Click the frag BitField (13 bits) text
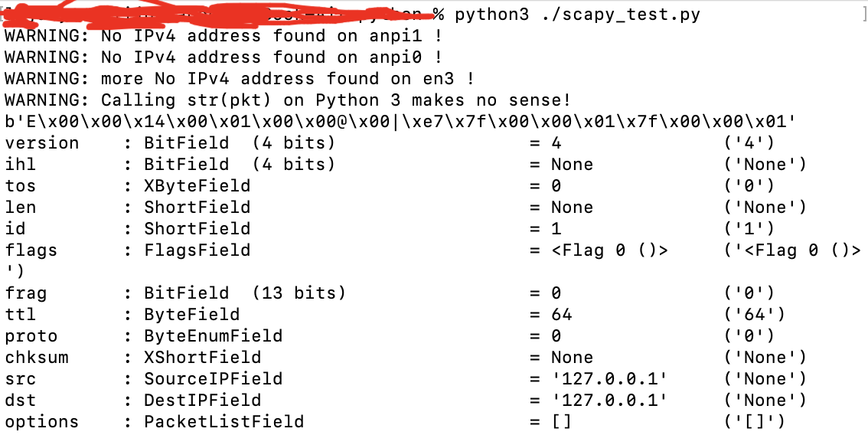The height and width of the screenshot is (435, 868). [x=245, y=293]
